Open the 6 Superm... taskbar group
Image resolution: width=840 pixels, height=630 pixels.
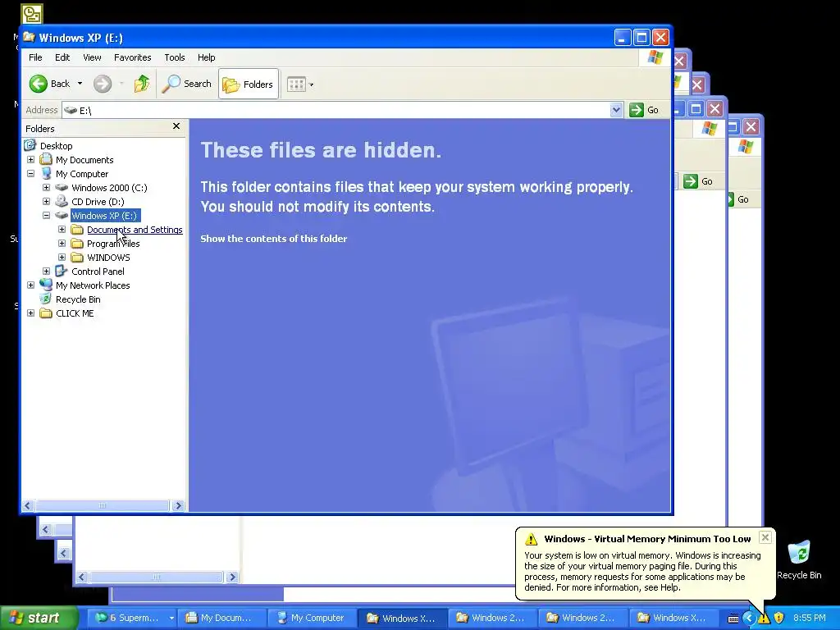point(132,618)
